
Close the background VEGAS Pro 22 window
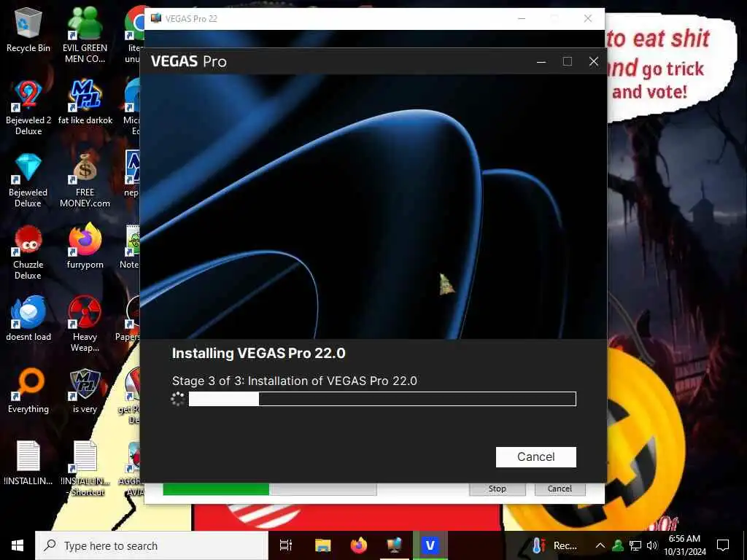588,18
